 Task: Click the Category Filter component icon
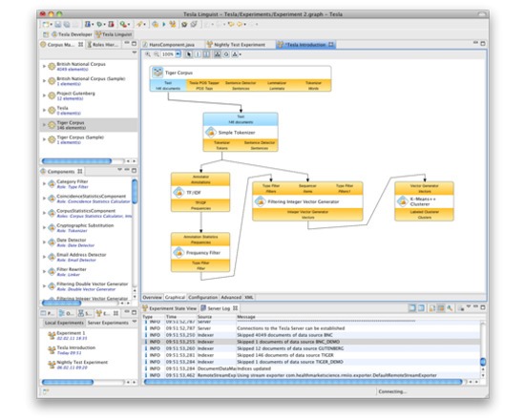(x=52, y=183)
